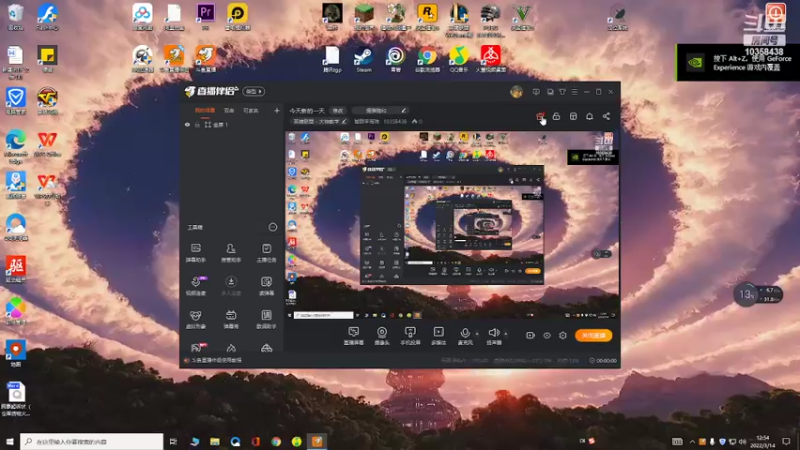Click the 修改 button next to the stream title
This screenshot has width=800, height=450.
click(x=338, y=110)
